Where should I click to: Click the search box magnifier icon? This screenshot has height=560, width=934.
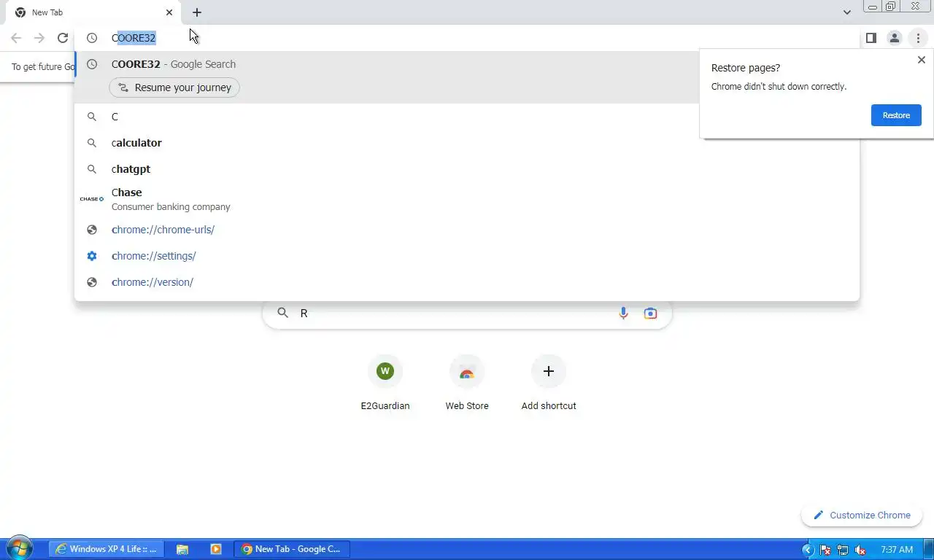pyautogui.click(x=283, y=313)
